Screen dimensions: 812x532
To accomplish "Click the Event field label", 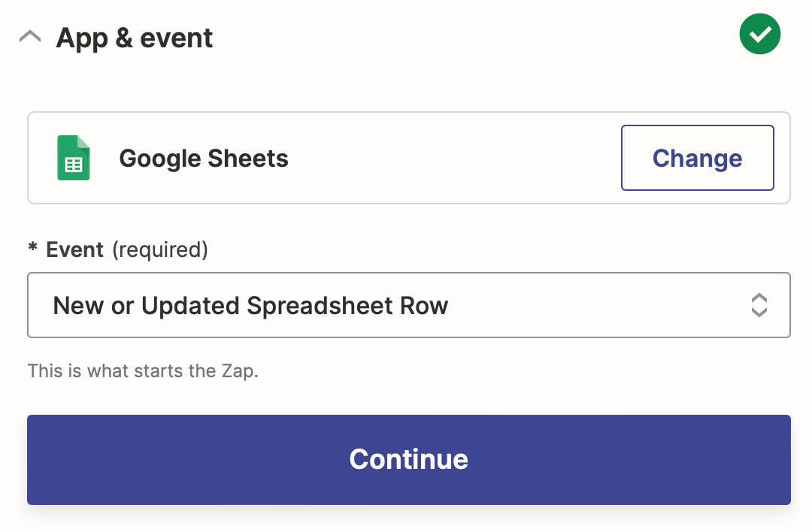I will (x=74, y=249).
